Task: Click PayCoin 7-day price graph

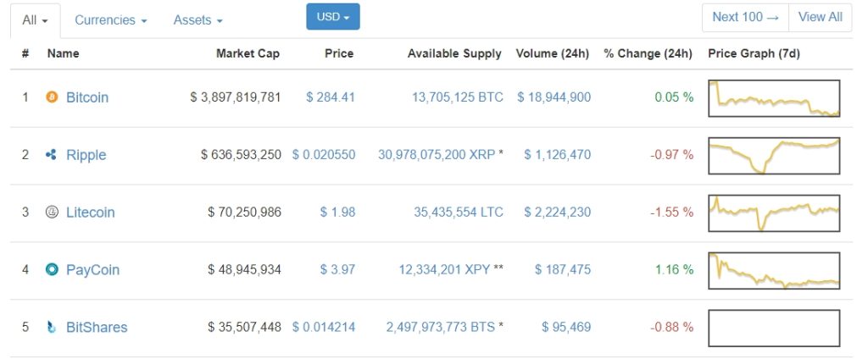Action: tap(774, 270)
